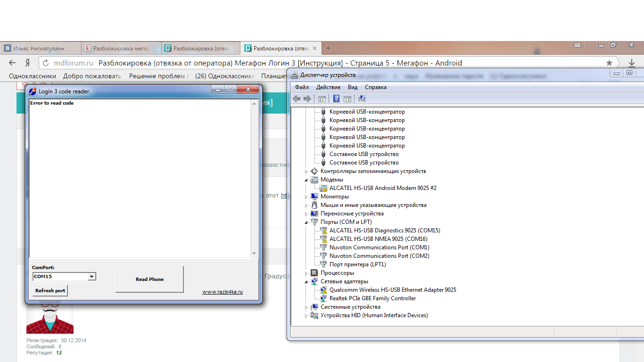Click the Device Manager back arrow icon

297,99
